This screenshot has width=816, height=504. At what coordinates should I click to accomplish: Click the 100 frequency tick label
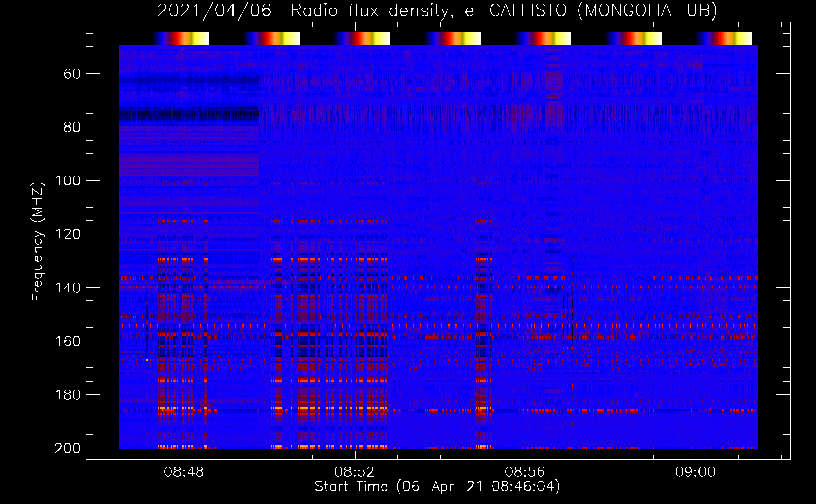coord(68,181)
